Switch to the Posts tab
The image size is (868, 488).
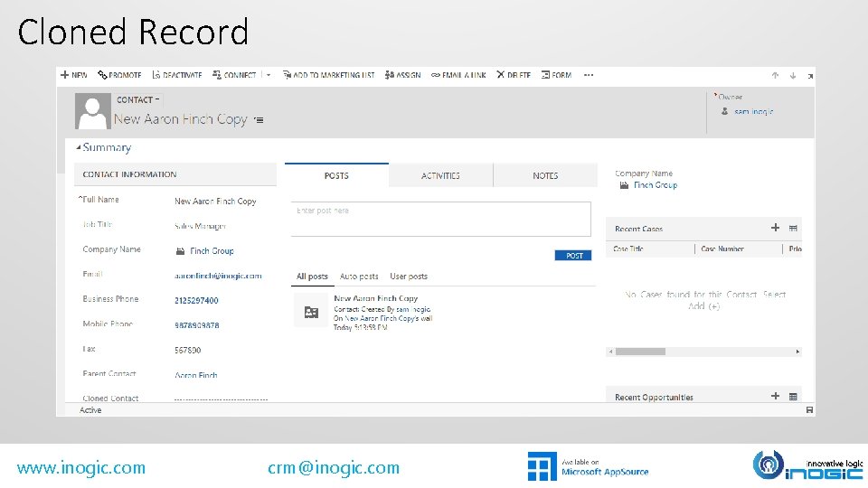point(336,175)
